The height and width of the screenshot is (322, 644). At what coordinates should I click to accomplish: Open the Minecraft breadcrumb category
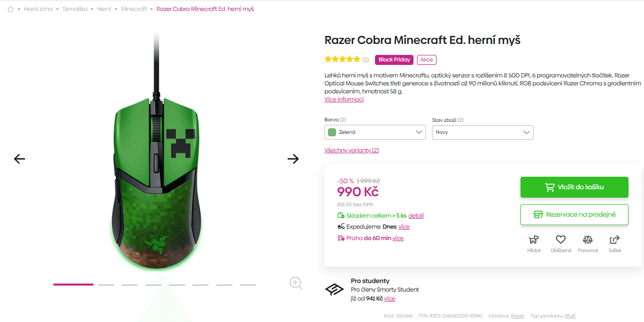tap(134, 8)
